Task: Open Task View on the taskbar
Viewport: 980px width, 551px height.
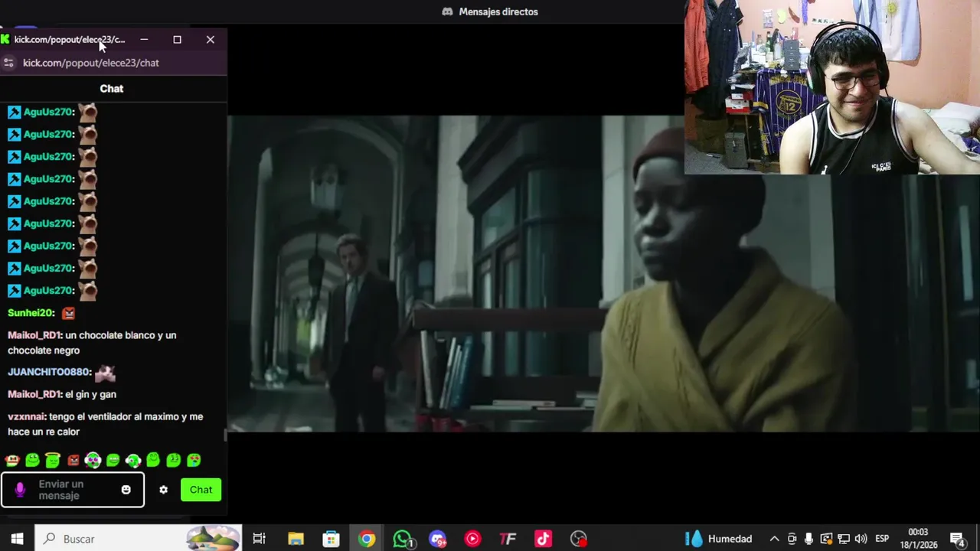Action: pyautogui.click(x=259, y=539)
